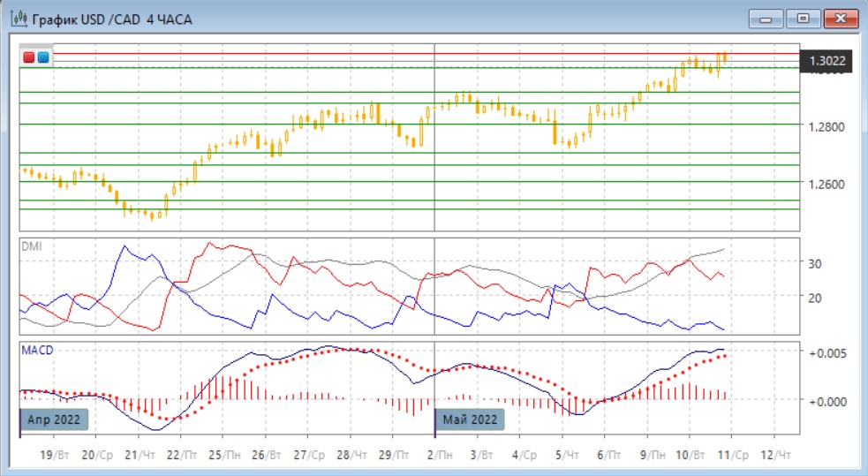868x476 pixels.
Task: Click the 12/Чт date on time axis
Action: coord(774,454)
